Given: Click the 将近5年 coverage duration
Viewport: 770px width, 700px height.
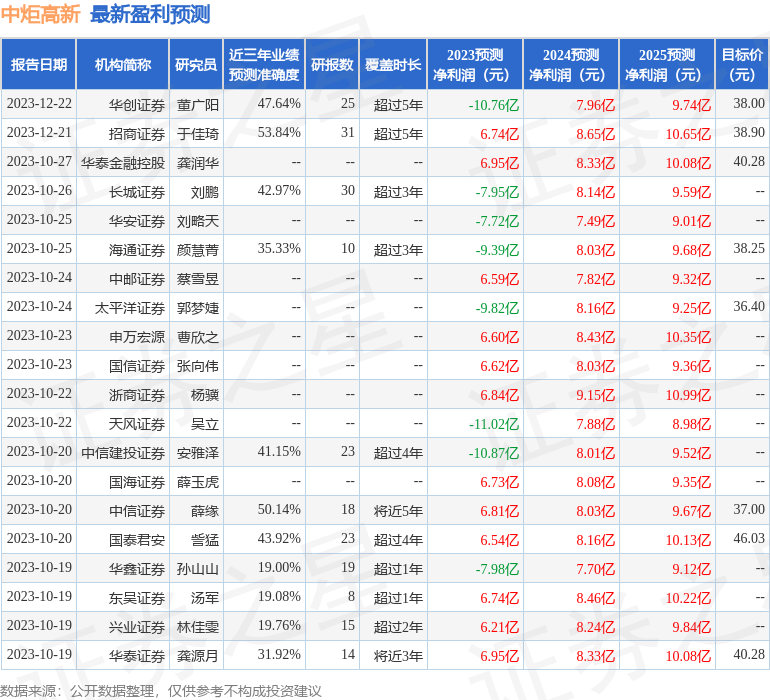Looking at the screenshot, I should coord(398,511).
